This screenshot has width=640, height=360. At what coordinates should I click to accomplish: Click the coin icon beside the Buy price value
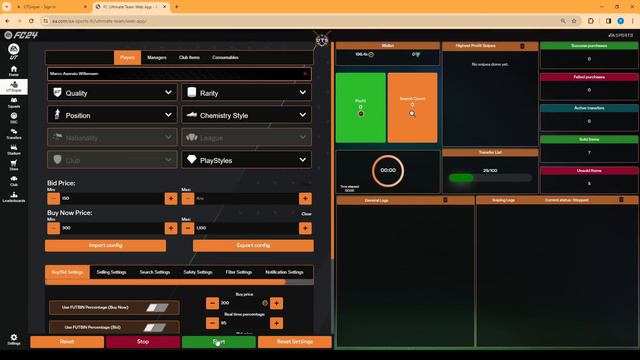pos(265,303)
